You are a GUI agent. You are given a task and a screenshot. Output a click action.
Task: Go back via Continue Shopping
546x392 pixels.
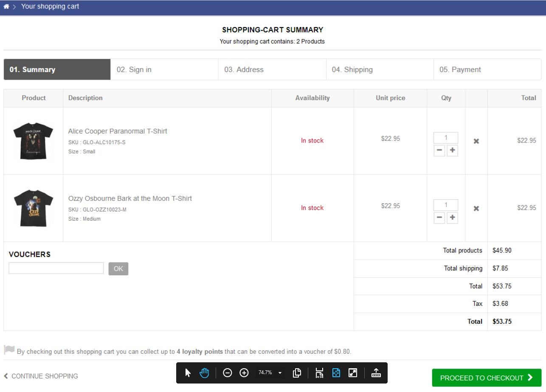(41, 376)
